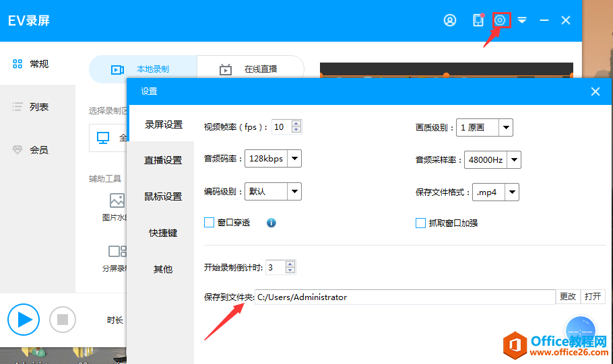Click the online live TV icon
The width and height of the screenshot is (613, 364).
pos(226,69)
